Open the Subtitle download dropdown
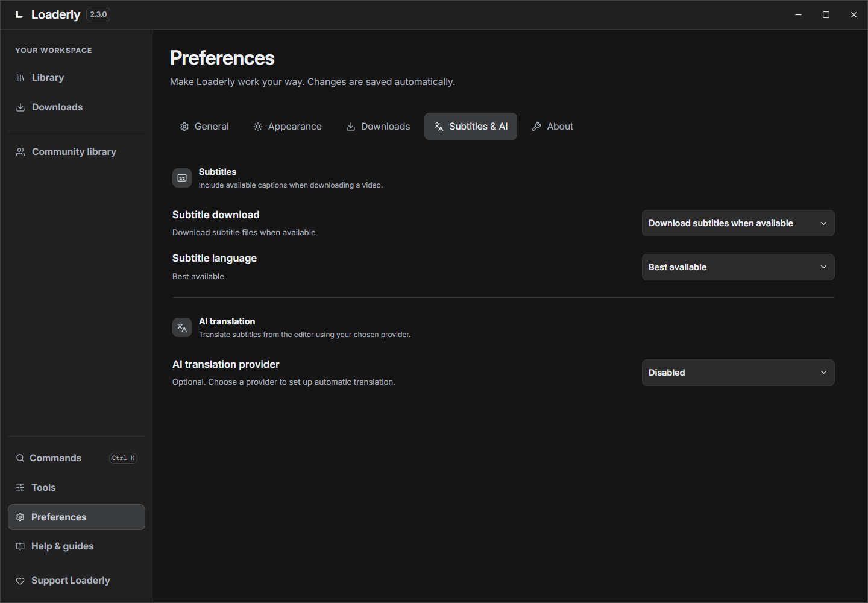 pyautogui.click(x=738, y=223)
